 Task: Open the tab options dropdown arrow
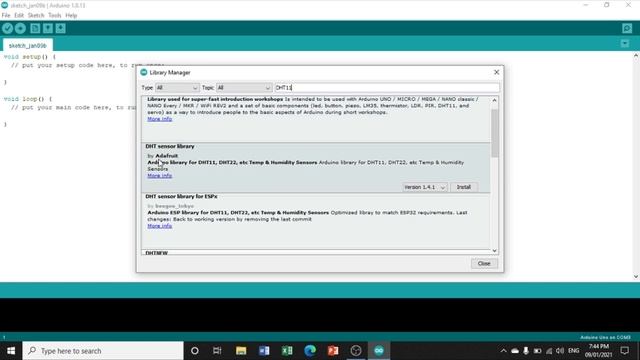pyautogui.click(x=625, y=43)
